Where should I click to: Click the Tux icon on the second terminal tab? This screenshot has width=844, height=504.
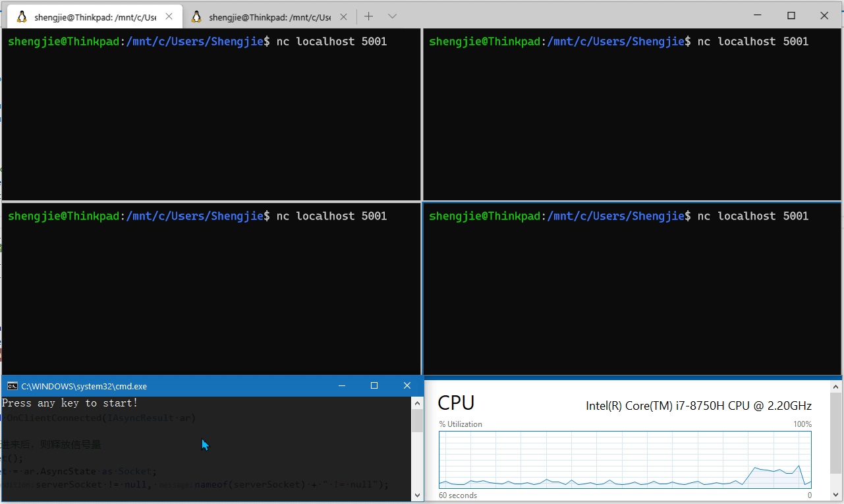tap(196, 16)
